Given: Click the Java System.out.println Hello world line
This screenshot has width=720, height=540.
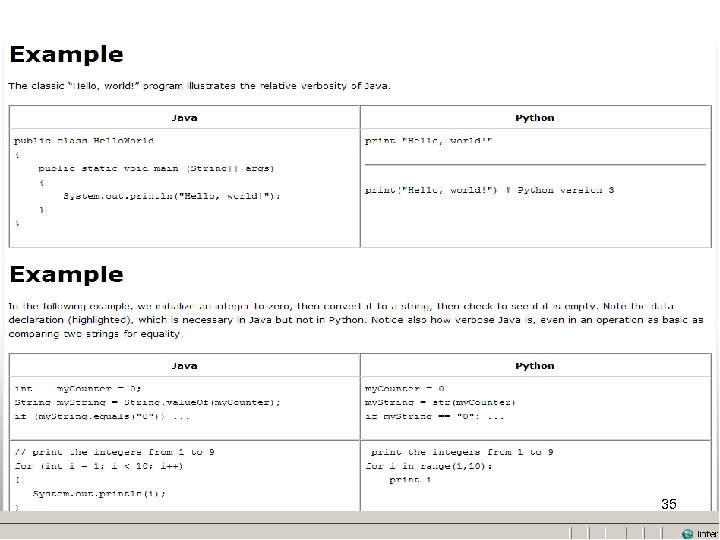Looking at the screenshot, I should coord(171,196).
